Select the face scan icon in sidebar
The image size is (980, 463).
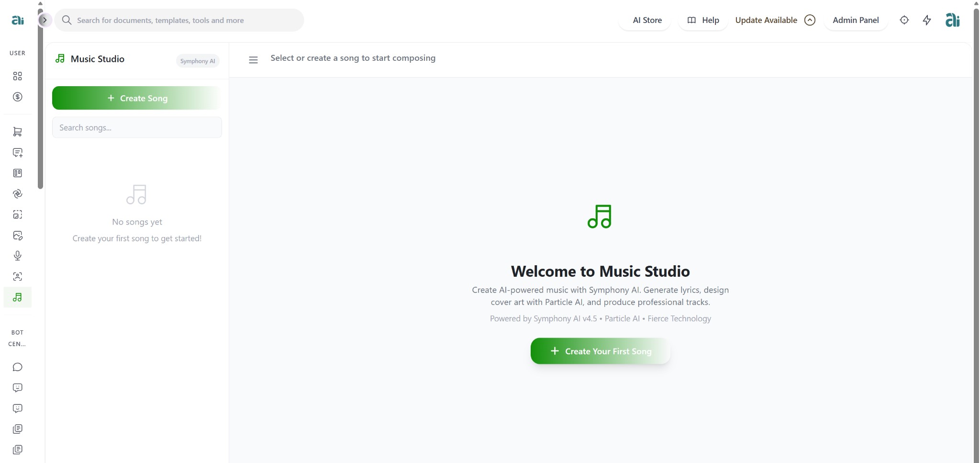pyautogui.click(x=18, y=276)
